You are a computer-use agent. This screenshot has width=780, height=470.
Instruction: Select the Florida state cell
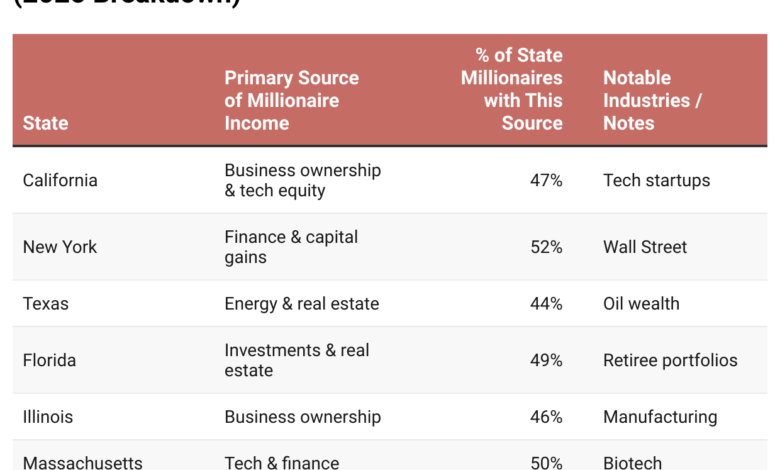coord(49,360)
